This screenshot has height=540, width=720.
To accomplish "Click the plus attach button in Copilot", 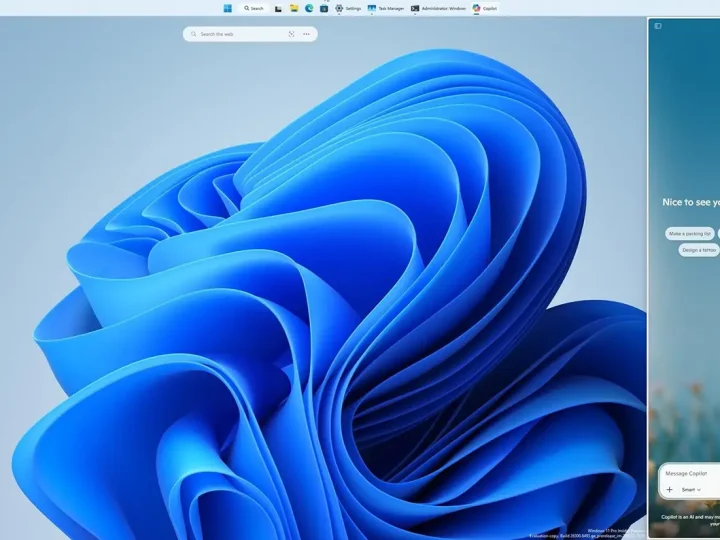I will click(669, 489).
